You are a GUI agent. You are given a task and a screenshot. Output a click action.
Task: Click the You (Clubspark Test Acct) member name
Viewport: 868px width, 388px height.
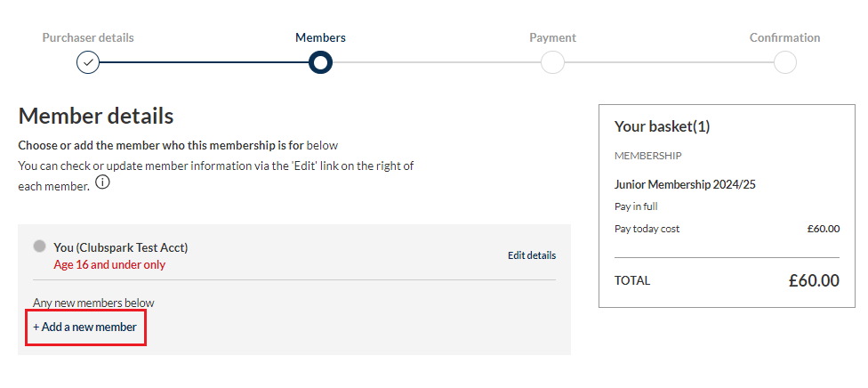121,247
